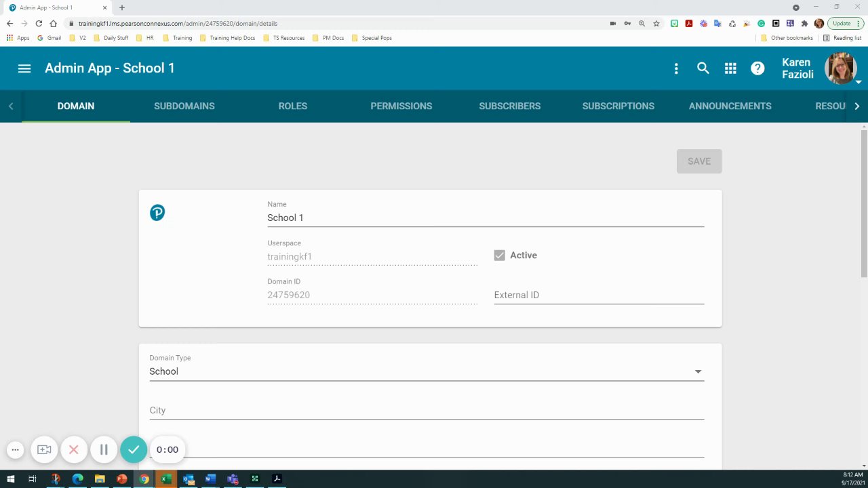Open the Gmail bookmark
The width and height of the screenshot is (868, 488).
tap(50, 38)
